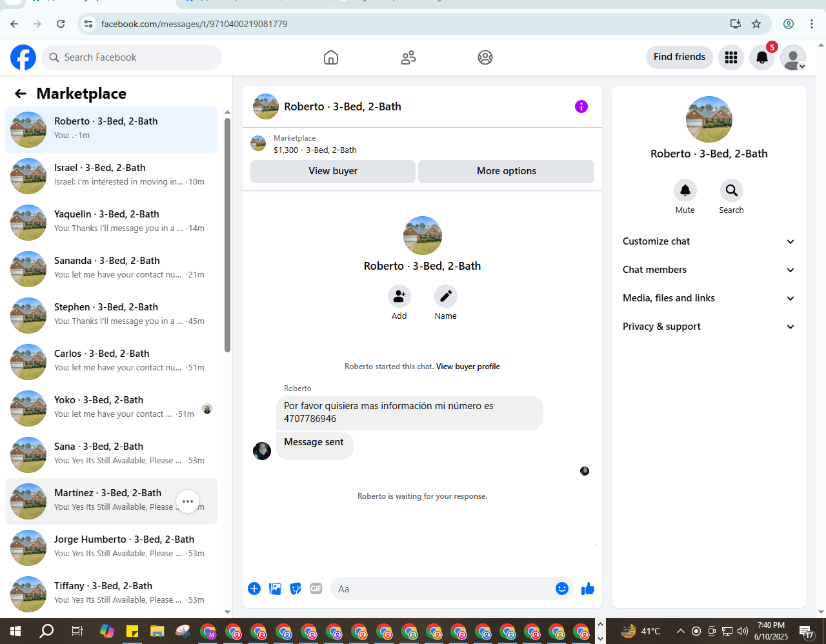Open Yoko 3-Bed, 2-Bath conversation
This screenshot has height=644, width=826.
[112, 408]
